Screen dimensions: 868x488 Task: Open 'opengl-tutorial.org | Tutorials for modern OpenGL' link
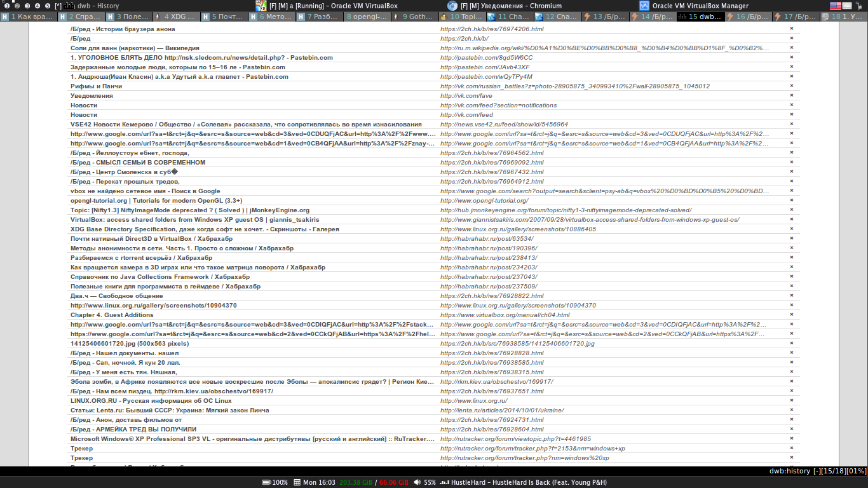(156, 200)
